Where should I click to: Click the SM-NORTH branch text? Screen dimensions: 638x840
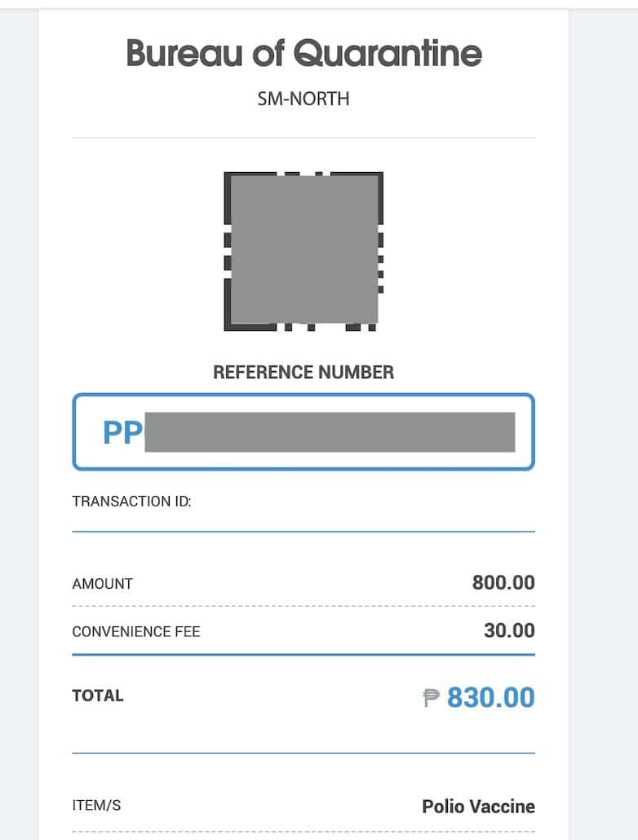[x=303, y=99]
